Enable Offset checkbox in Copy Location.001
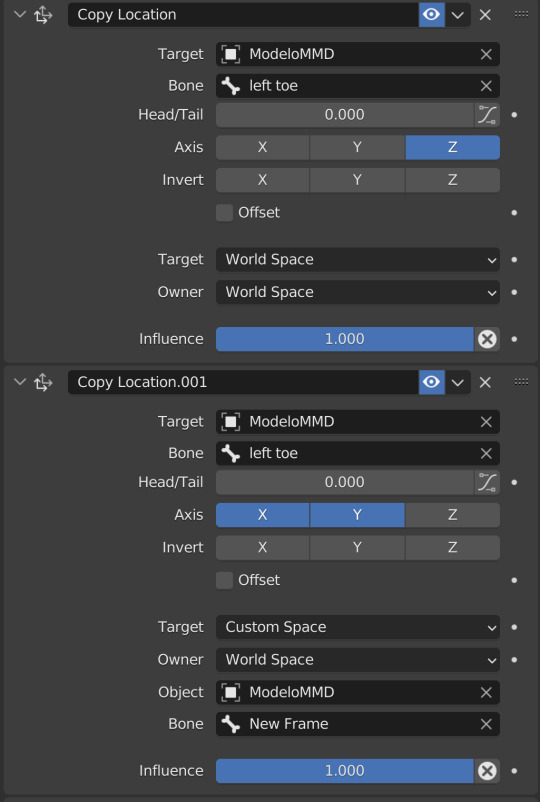Screen dimensions: 540x802 224,580
